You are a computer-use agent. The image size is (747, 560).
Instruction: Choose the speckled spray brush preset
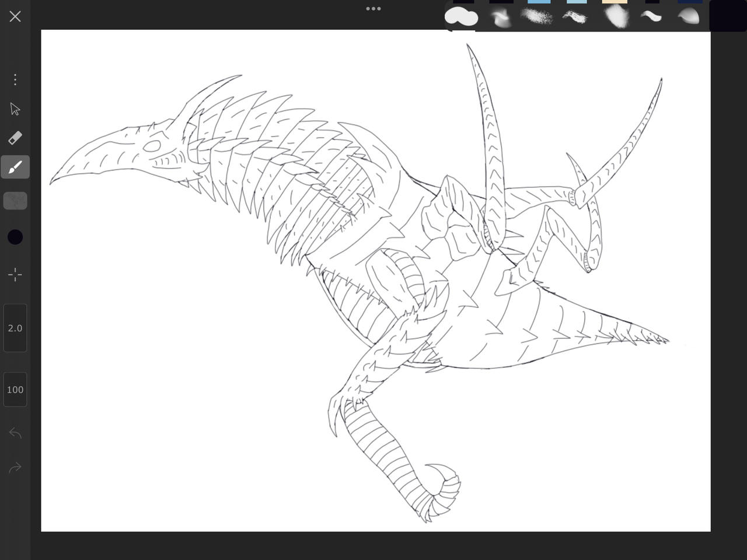point(537,16)
